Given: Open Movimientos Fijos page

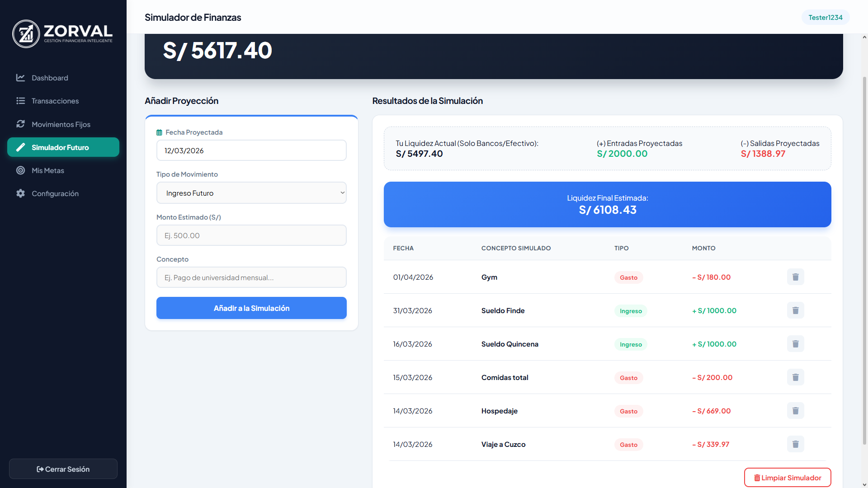Looking at the screenshot, I should (x=61, y=124).
